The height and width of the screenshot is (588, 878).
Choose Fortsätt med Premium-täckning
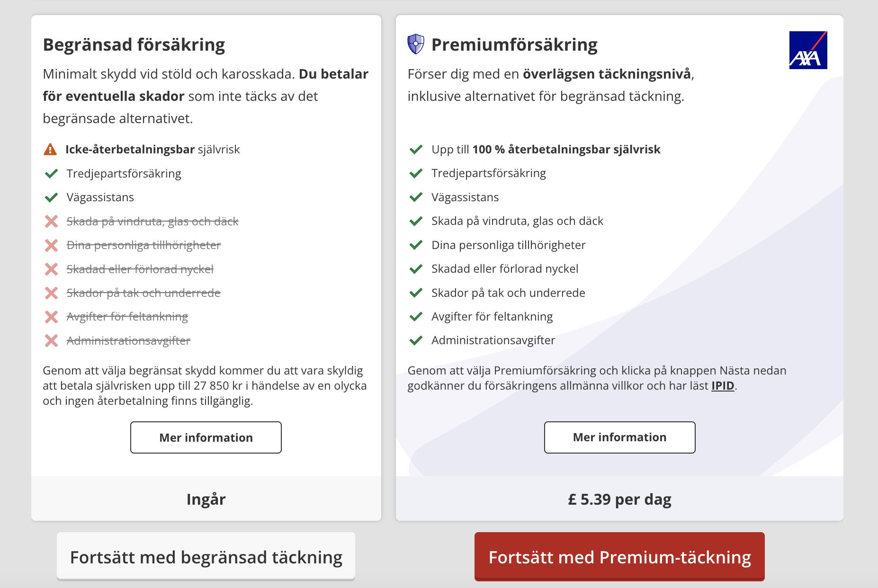[x=619, y=557]
